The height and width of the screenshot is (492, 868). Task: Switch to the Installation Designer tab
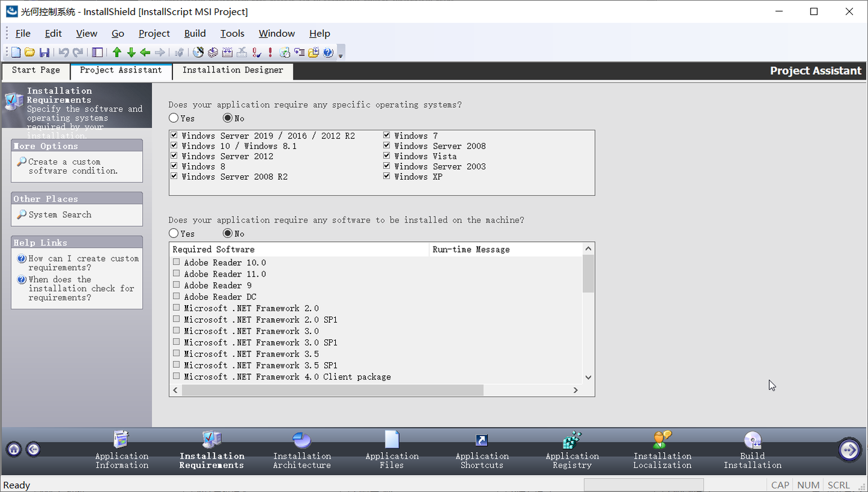(233, 71)
